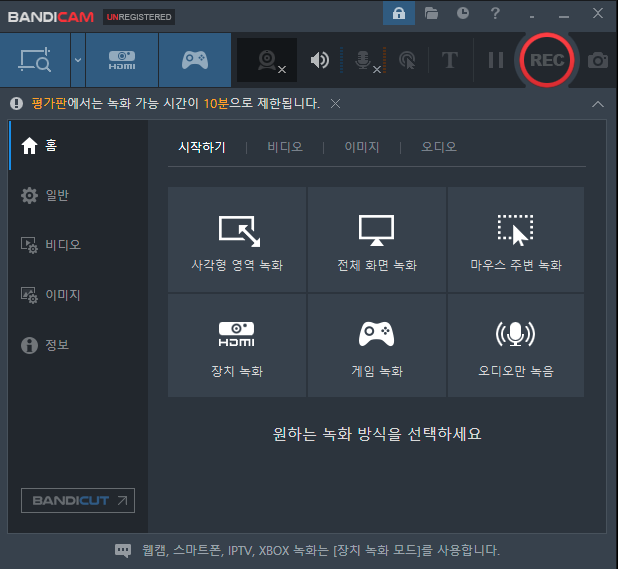Click the pause recording button
Image resolution: width=618 pixels, height=569 pixels.
coord(496,60)
